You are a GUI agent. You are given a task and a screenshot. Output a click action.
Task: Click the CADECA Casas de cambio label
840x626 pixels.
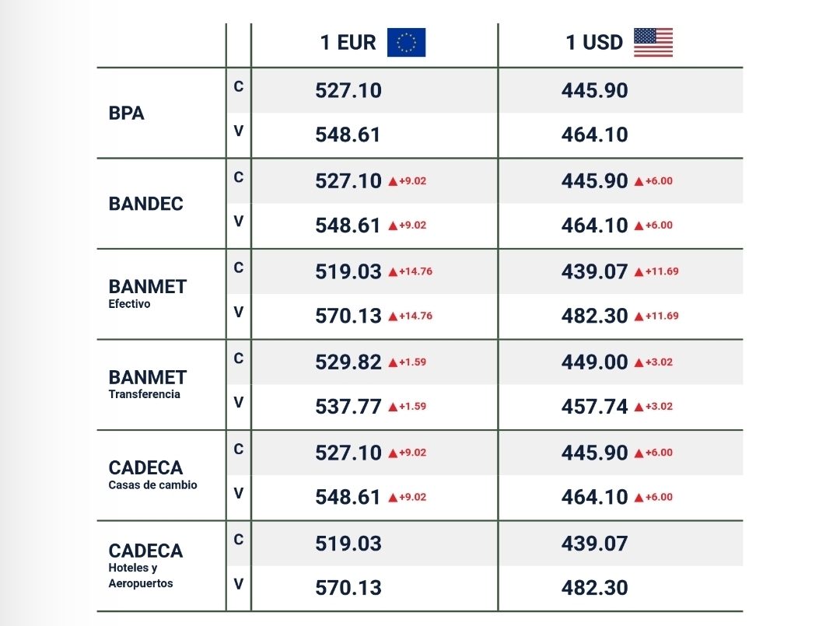[x=152, y=474]
